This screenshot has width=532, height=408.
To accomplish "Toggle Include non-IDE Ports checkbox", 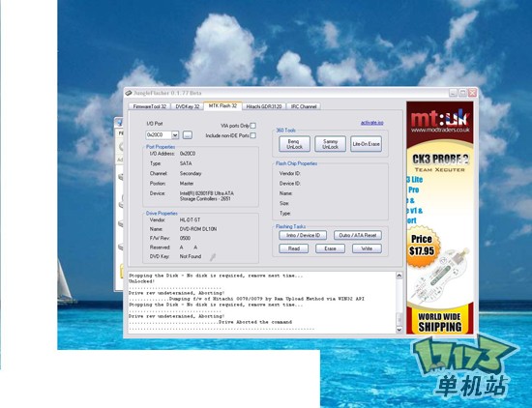I will [252, 135].
